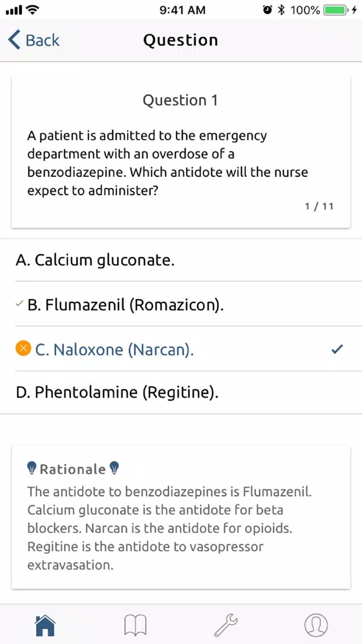Screen dimensions: 362x644
Task: Tap the Question 1 card heading
Action: click(x=180, y=100)
